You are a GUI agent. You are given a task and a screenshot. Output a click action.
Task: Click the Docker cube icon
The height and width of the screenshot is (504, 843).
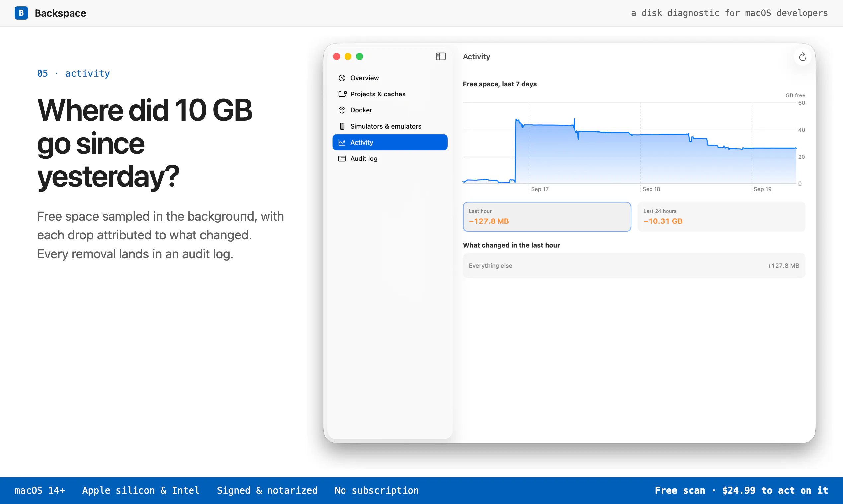coord(342,110)
